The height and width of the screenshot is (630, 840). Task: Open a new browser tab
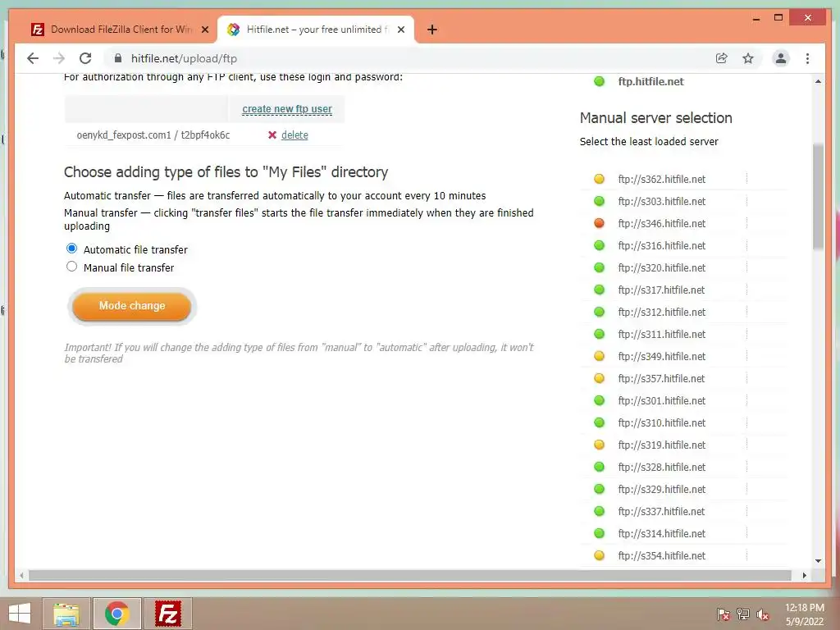click(x=432, y=30)
